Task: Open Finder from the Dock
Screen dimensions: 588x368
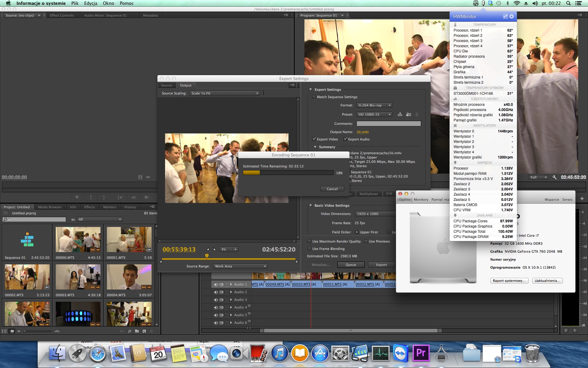Action: (57, 353)
